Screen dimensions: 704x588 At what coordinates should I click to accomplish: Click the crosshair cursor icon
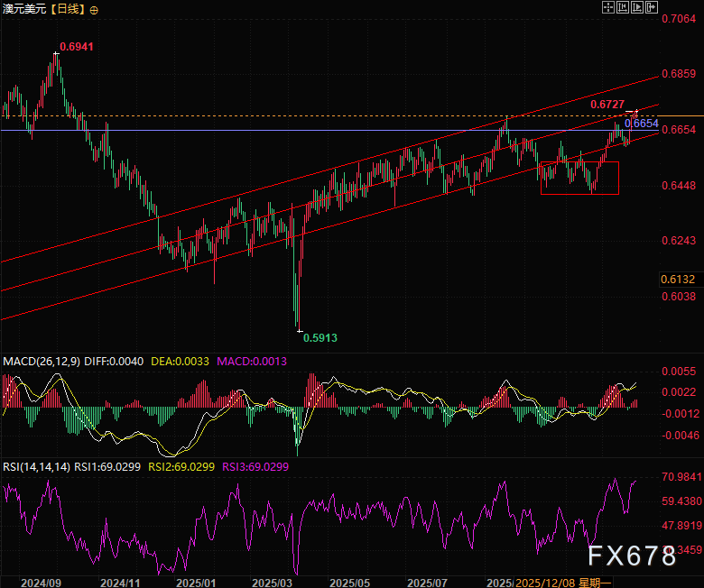[x=608, y=7]
